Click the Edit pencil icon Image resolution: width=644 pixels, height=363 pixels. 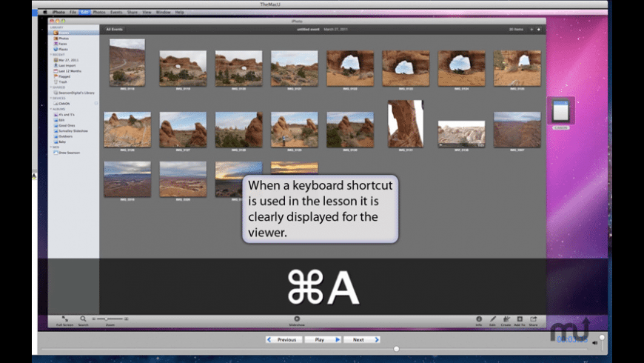pos(493,319)
